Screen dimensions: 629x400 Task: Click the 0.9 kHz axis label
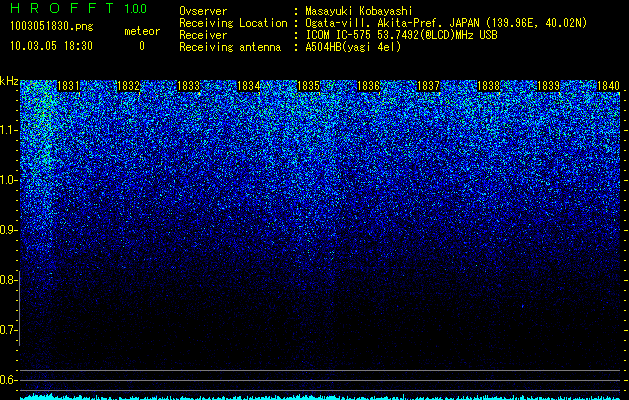click(9, 230)
